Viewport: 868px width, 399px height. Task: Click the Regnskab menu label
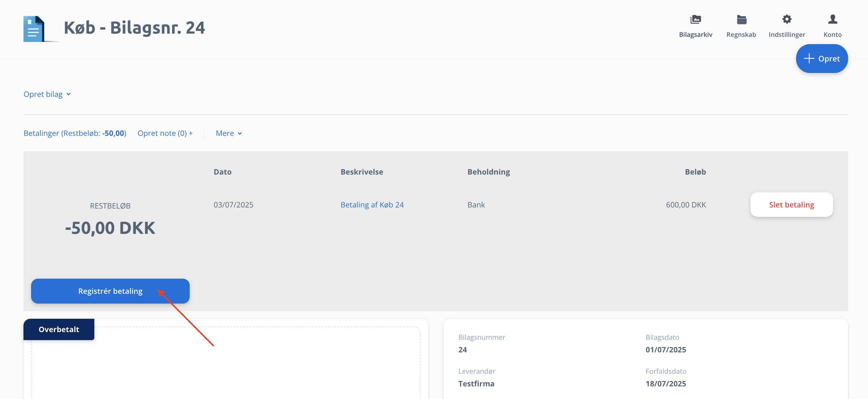[741, 35]
